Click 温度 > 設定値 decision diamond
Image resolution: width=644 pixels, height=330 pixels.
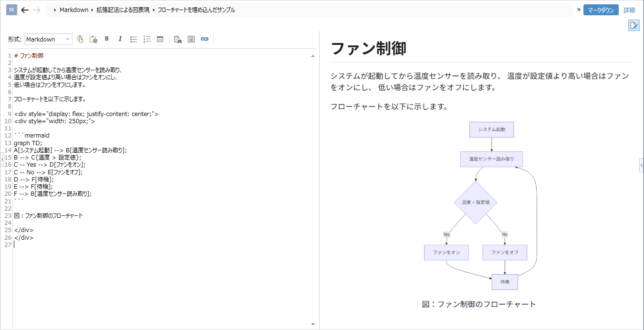(476, 202)
